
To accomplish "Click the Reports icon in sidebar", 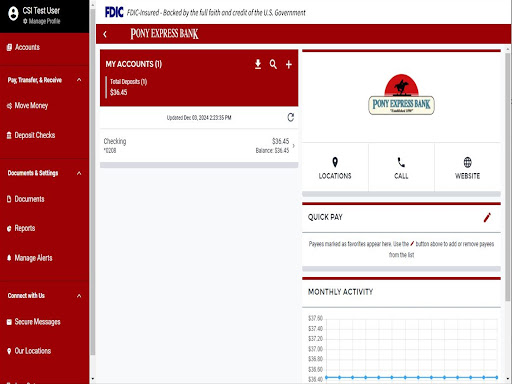I will click(x=9, y=229).
